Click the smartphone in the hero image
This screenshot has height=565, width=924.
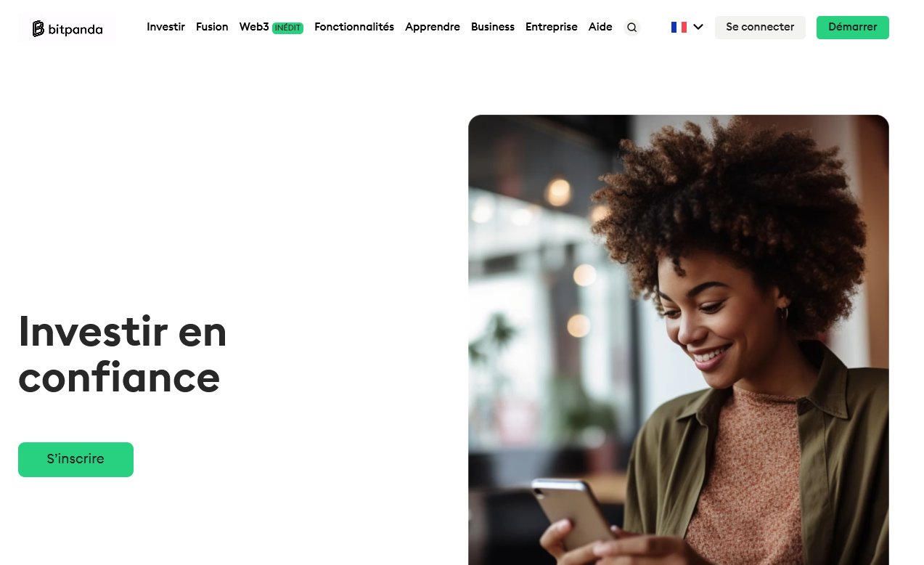(x=573, y=514)
